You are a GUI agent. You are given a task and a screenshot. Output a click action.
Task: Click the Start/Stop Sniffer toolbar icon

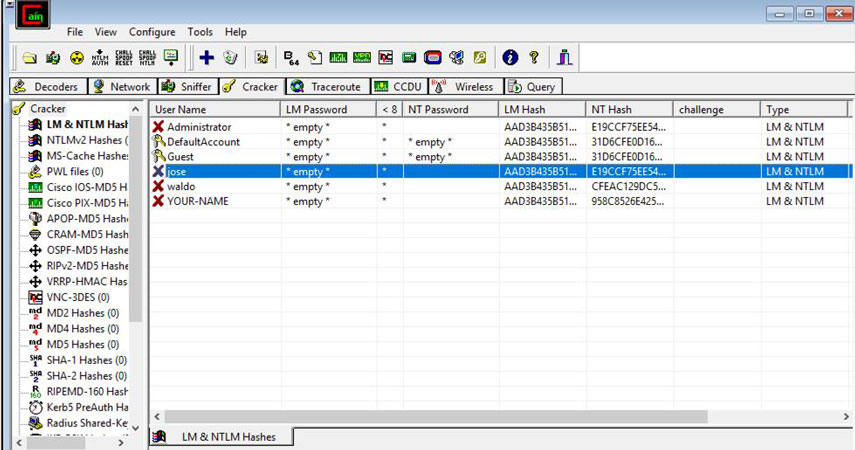click(53, 57)
